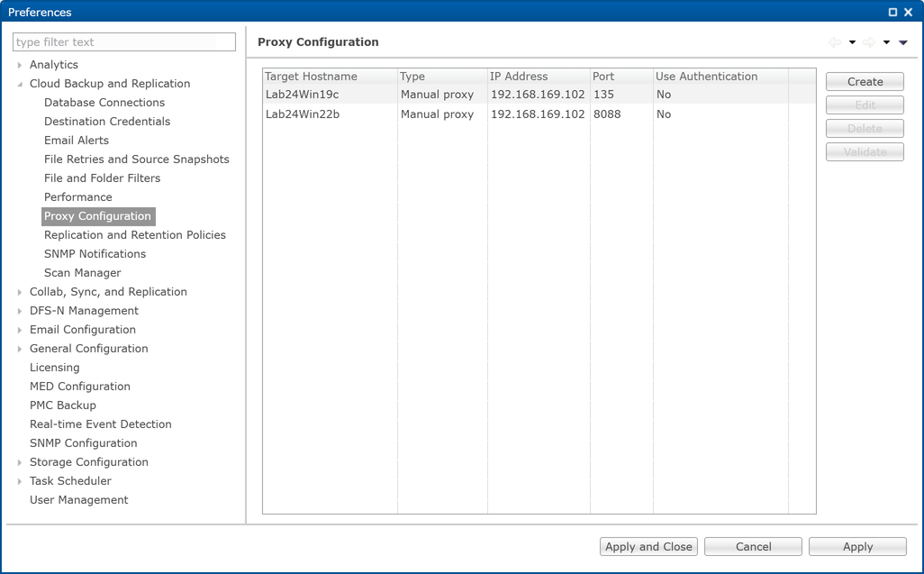Open the Performance page
The height and width of the screenshot is (574, 924).
coord(77,196)
